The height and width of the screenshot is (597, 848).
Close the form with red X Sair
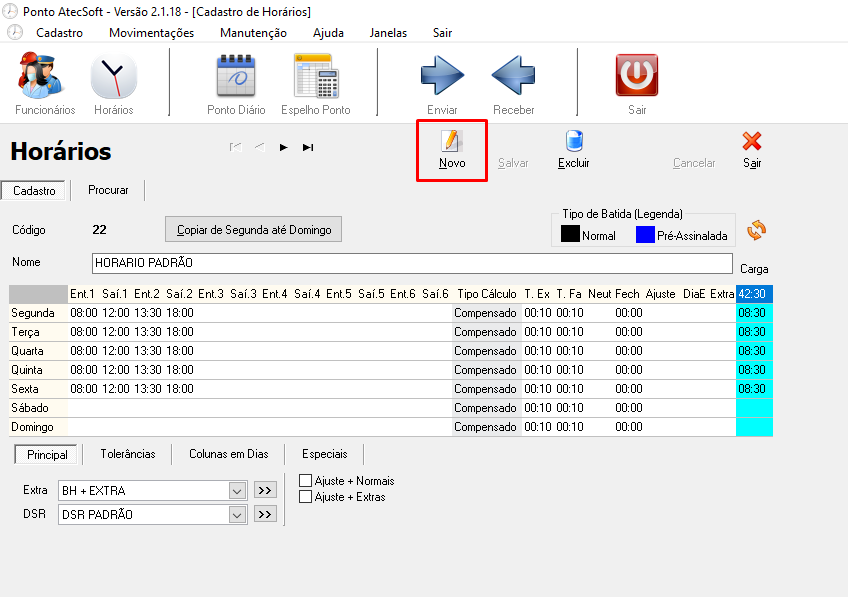pyautogui.click(x=752, y=150)
